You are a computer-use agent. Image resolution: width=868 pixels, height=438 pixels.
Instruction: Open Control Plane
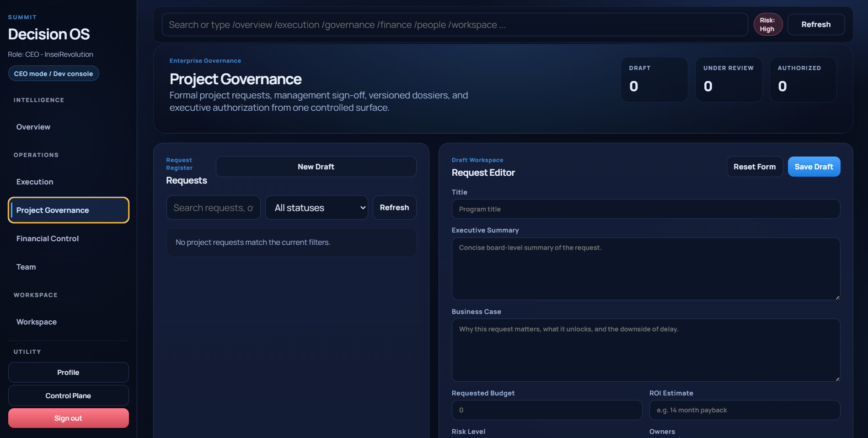pyautogui.click(x=69, y=395)
